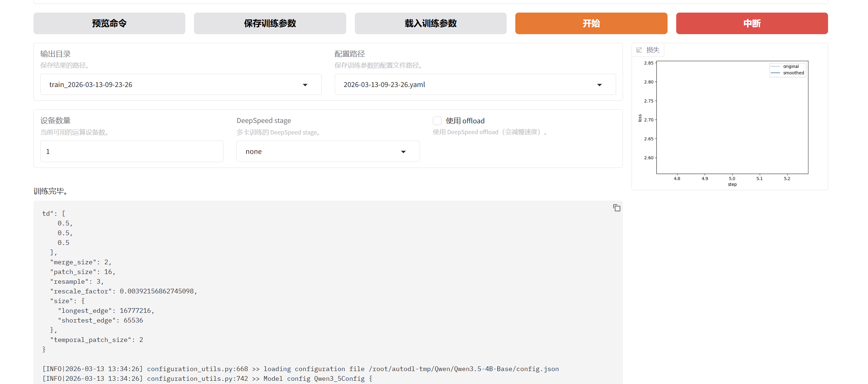Viewport: 868px width, 384px height.
Task: Enable the 使用 offload checkbox
Action: (x=437, y=121)
